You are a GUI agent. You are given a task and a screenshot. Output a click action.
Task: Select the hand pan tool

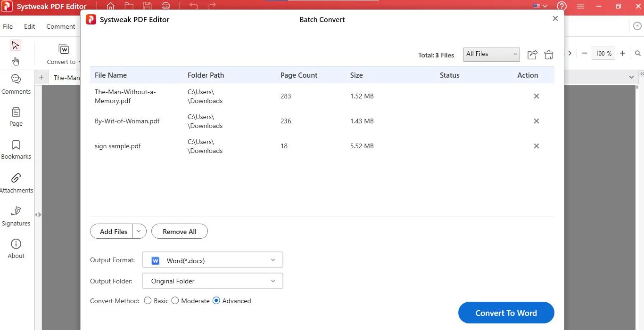(x=16, y=61)
